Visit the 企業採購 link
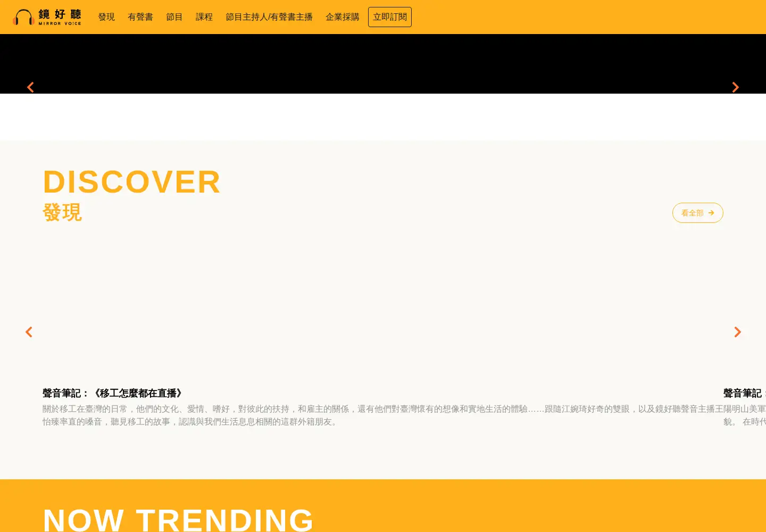766x532 pixels. (x=343, y=17)
